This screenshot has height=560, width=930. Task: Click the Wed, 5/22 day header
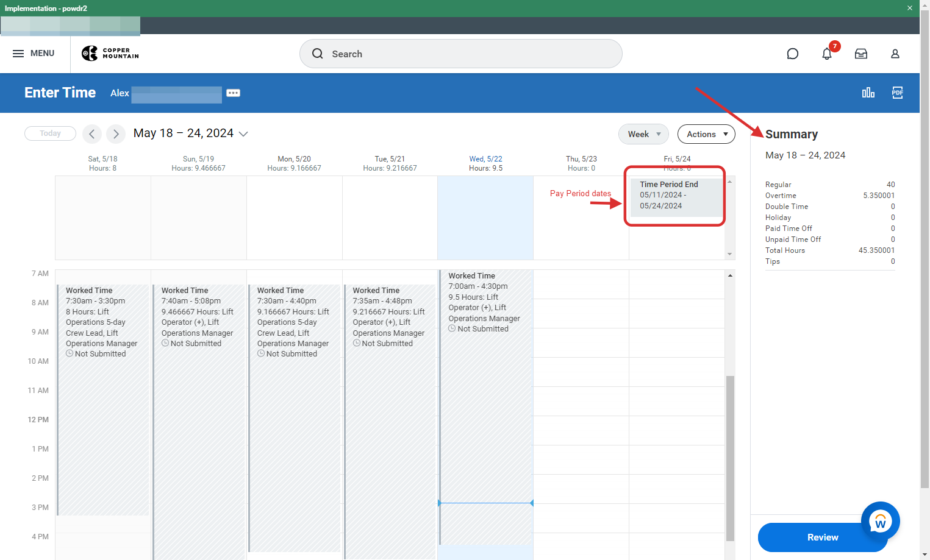(486, 159)
